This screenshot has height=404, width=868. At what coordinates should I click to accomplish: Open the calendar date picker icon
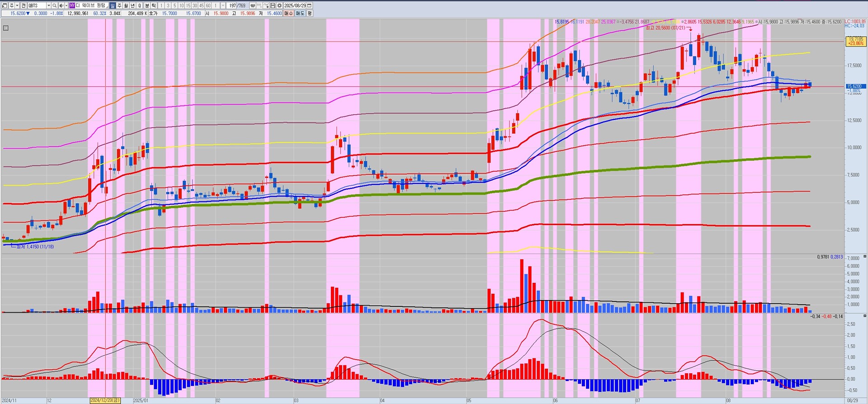coord(310,5)
